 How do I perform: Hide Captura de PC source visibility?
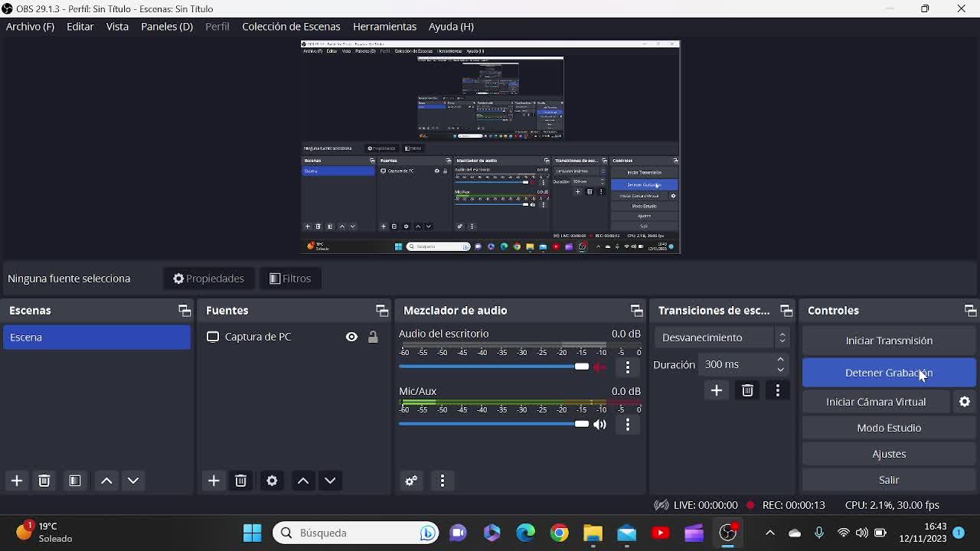pos(351,337)
